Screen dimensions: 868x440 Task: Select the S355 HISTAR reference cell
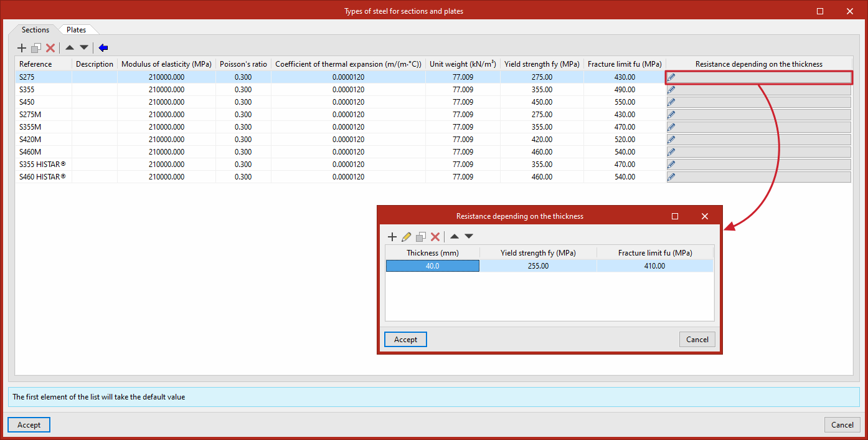pyautogui.click(x=44, y=165)
